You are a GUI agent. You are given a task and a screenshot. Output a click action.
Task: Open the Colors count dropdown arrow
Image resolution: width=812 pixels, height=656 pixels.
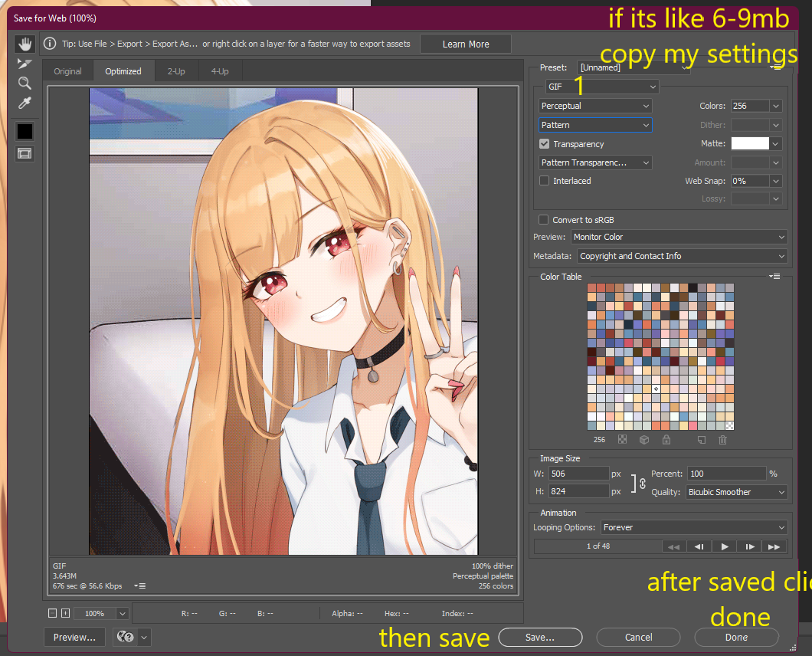[x=776, y=106]
